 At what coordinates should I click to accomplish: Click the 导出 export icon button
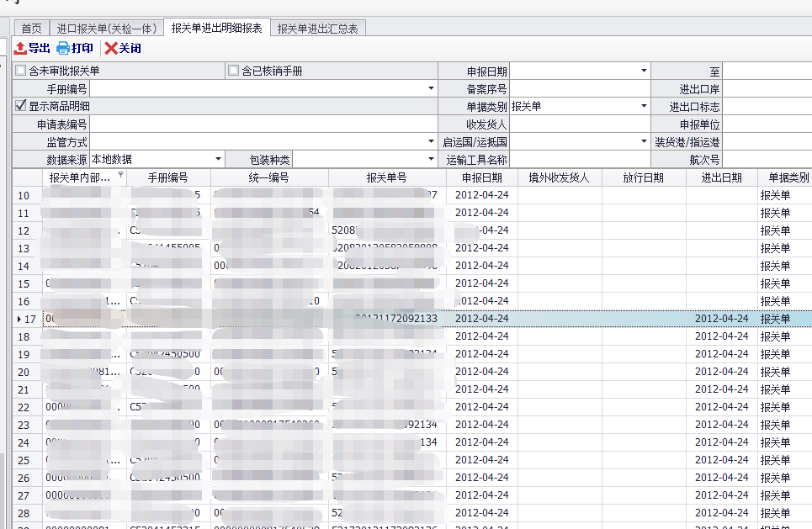click(21, 49)
